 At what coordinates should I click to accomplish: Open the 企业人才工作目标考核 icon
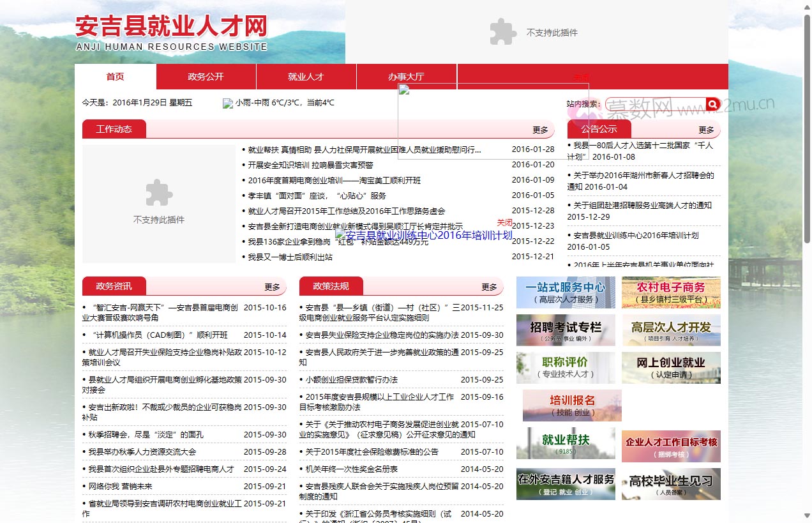point(670,446)
